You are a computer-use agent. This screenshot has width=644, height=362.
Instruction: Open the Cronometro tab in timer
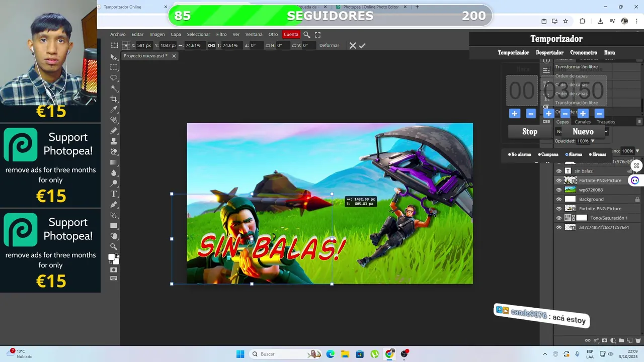[584, 52]
